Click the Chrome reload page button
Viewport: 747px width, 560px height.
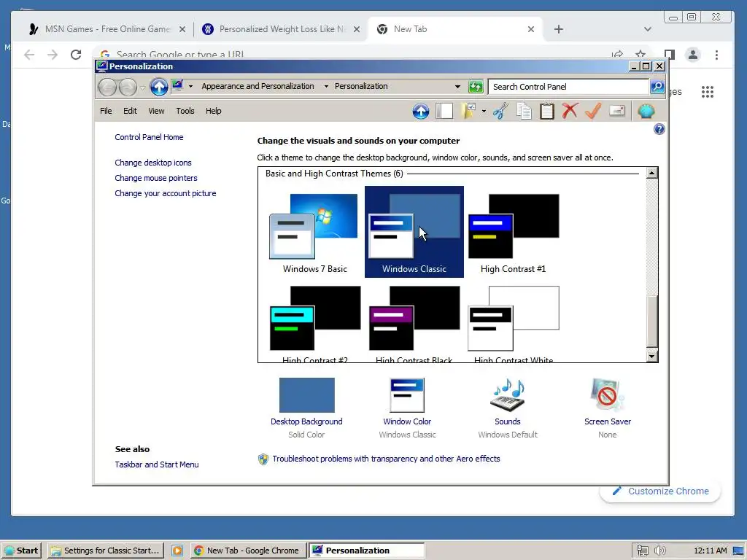click(76, 55)
